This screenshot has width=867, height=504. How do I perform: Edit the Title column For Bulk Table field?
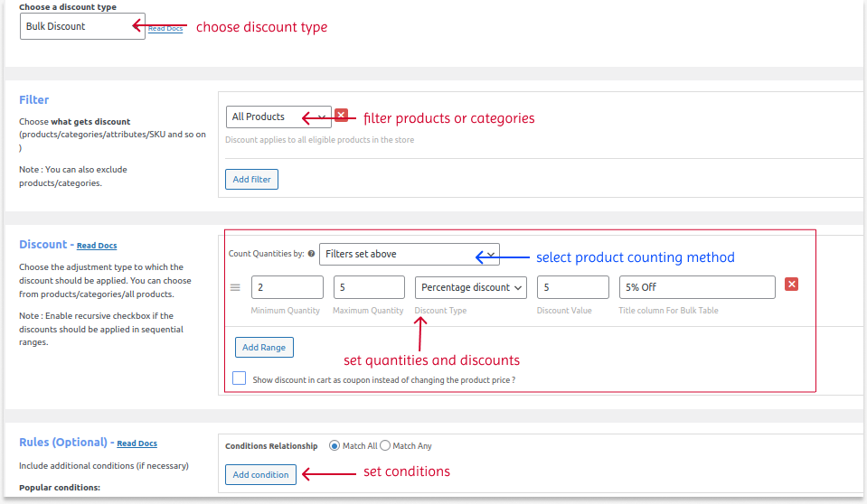pos(697,287)
